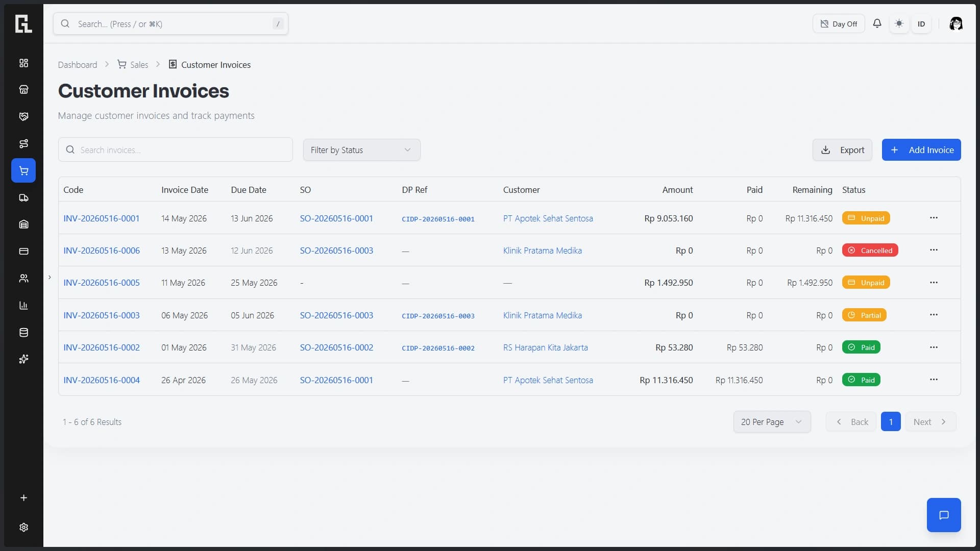Viewport: 980px width, 551px height.
Task: Open the sparkles AI sidebar icon
Action: 23,359
